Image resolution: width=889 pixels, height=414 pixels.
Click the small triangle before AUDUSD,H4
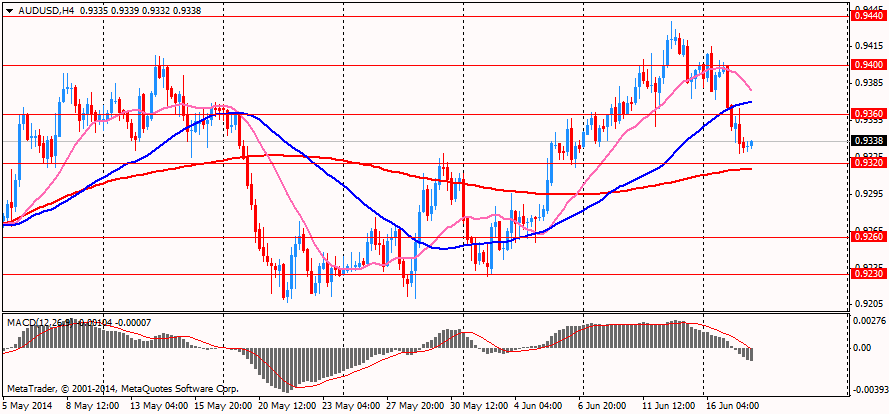pos(10,10)
